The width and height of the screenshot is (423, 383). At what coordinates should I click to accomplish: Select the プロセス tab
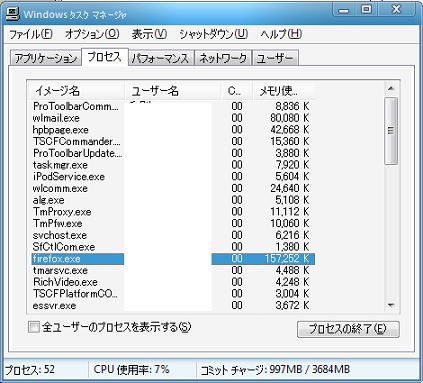point(105,57)
